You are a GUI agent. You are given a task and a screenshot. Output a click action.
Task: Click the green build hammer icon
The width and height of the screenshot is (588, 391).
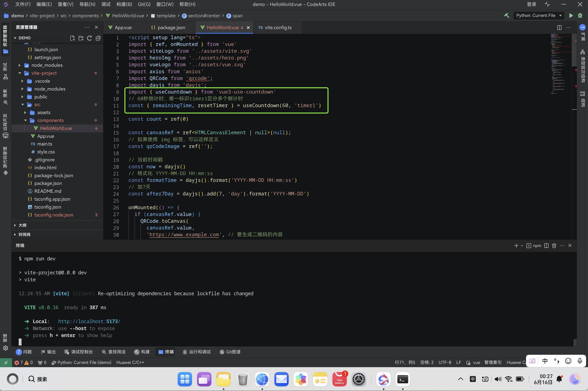point(507,15)
